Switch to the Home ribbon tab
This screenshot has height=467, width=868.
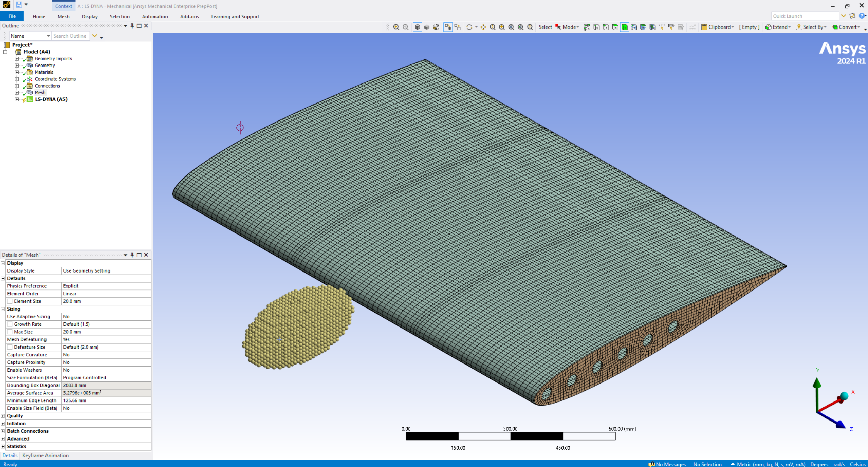tap(39, 16)
